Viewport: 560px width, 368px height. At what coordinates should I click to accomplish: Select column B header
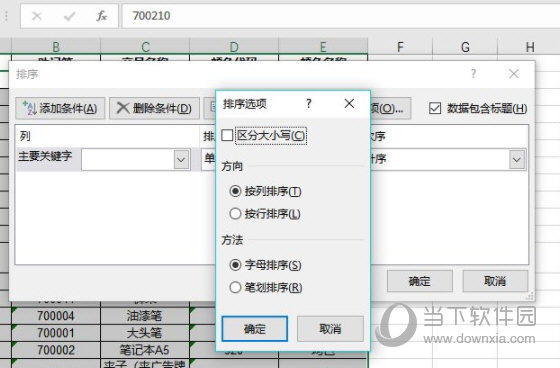point(56,46)
